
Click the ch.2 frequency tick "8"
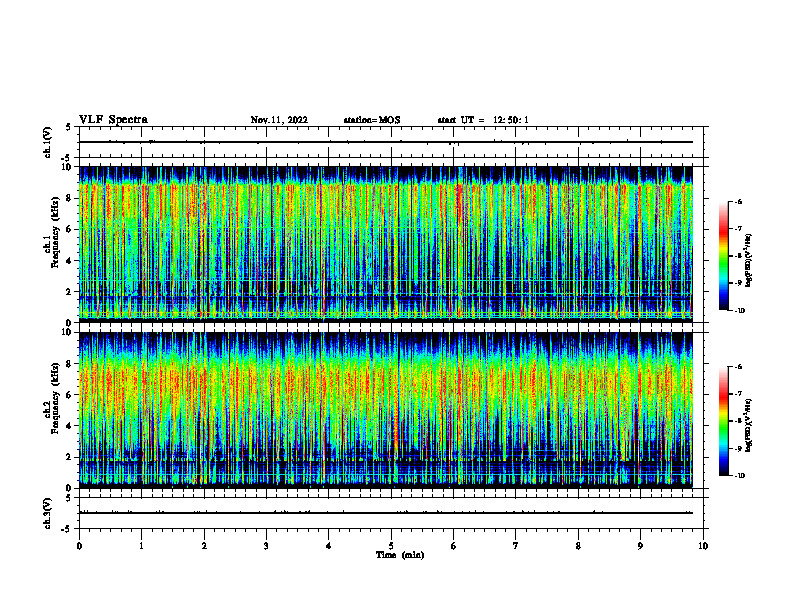click(69, 364)
